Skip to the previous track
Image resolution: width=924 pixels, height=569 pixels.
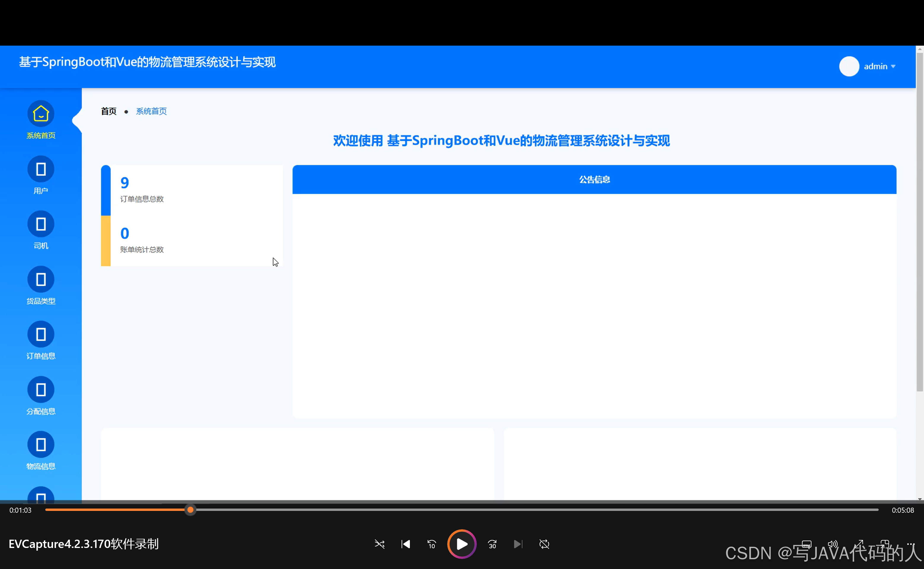(x=405, y=544)
